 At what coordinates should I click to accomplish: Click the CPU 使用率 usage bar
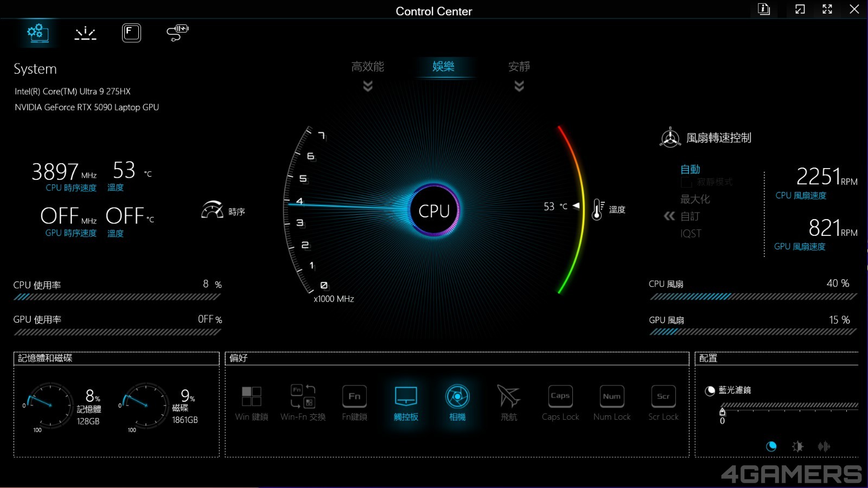click(x=117, y=297)
